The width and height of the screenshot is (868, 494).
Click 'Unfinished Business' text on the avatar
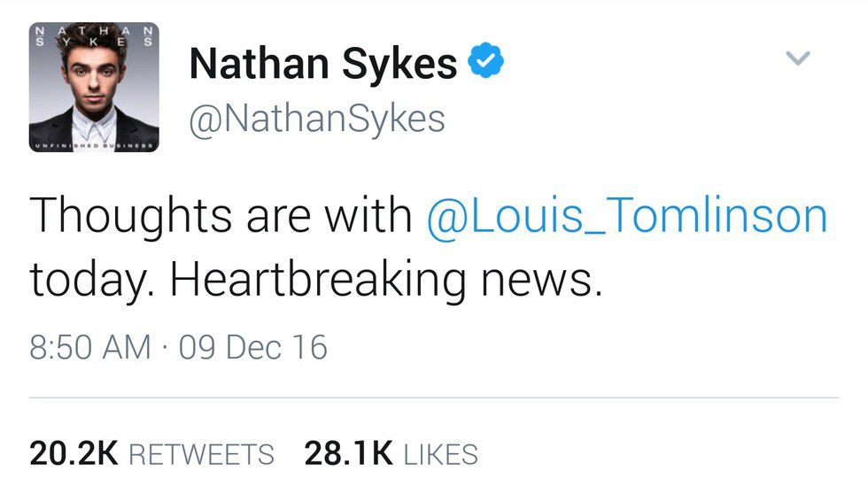(95, 144)
